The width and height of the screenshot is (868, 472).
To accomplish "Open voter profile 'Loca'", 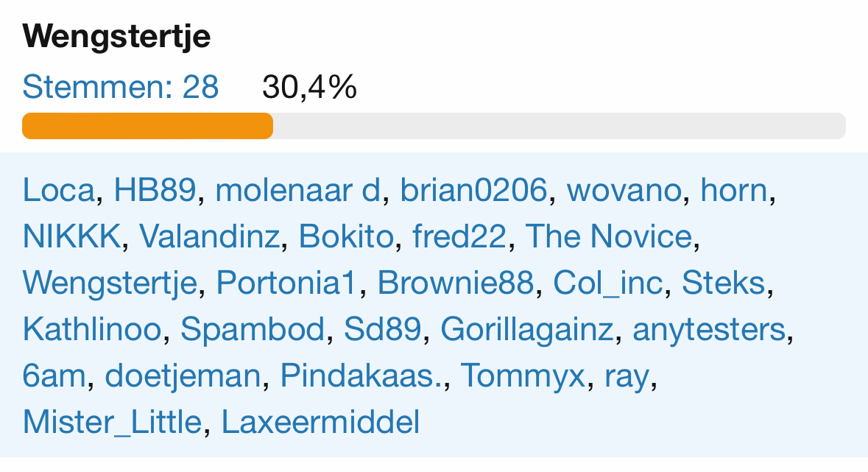I will pos(59,190).
